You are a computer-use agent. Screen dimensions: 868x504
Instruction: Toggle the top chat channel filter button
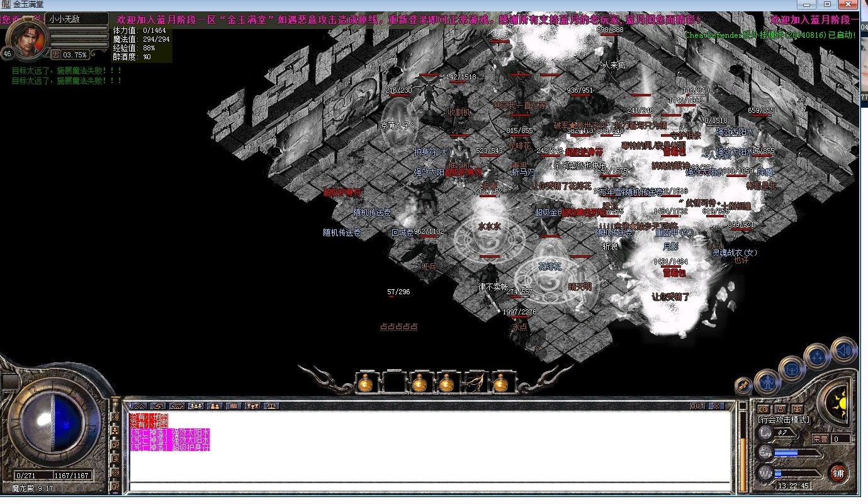coord(115,416)
